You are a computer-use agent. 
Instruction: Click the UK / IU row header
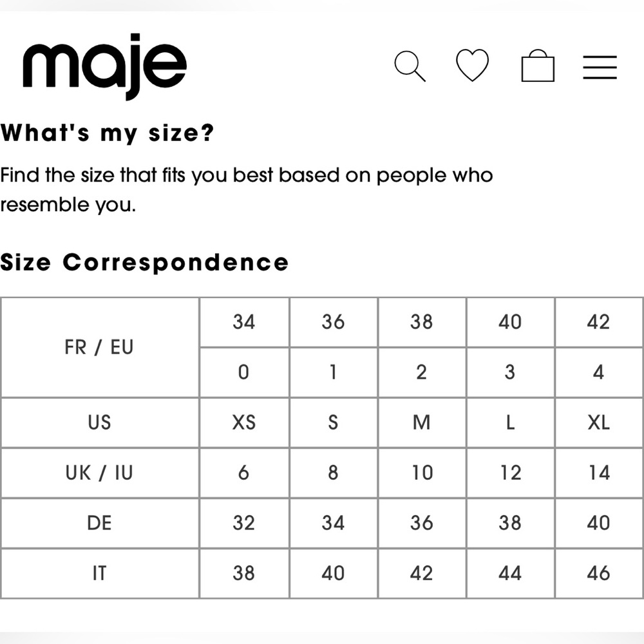99,473
